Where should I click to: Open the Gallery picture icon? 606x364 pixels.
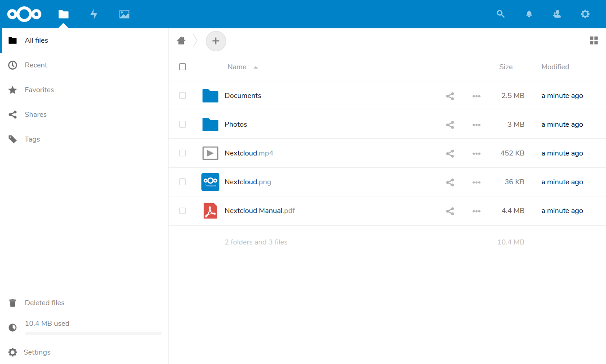124,14
